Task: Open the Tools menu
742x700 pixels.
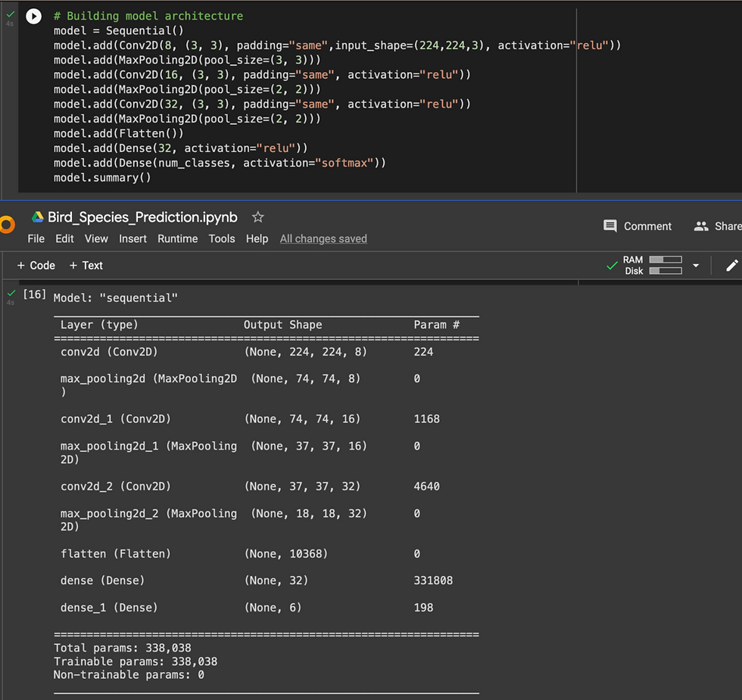Action: click(x=221, y=239)
